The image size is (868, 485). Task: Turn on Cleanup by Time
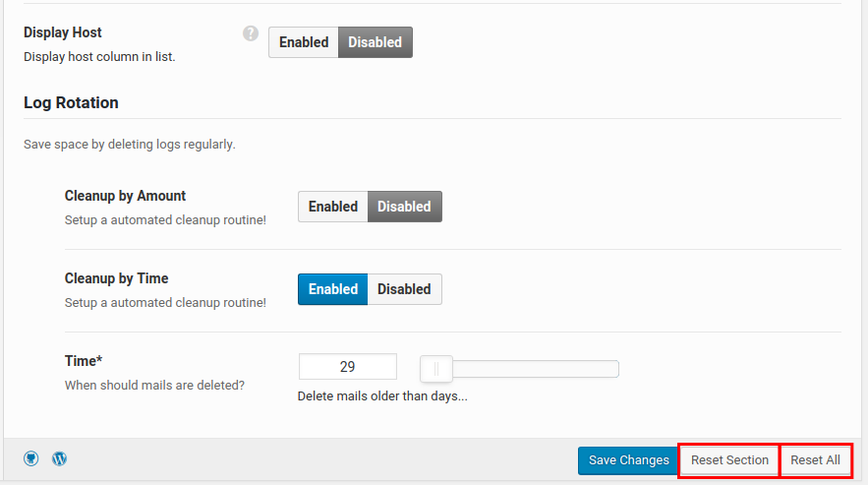point(333,289)
